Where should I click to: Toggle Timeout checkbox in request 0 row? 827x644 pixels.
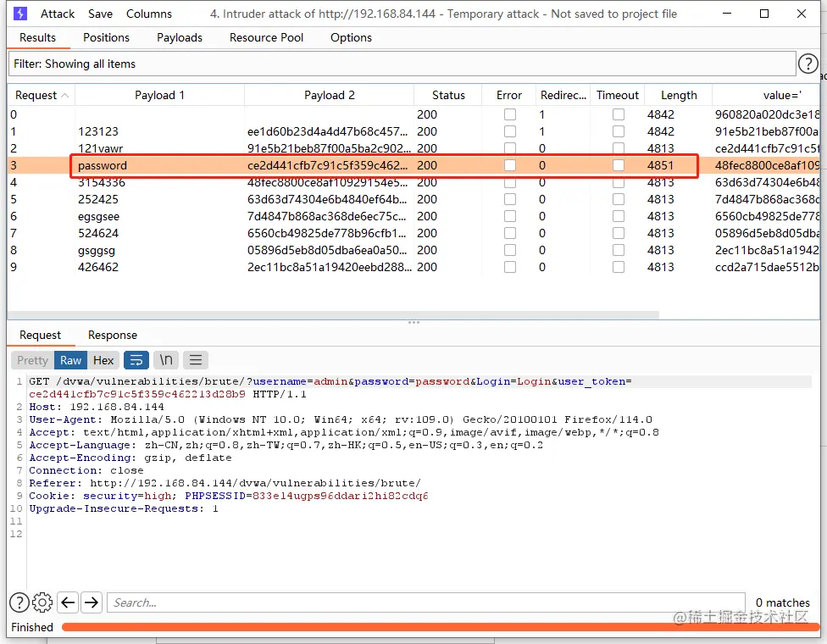point(619,114)
